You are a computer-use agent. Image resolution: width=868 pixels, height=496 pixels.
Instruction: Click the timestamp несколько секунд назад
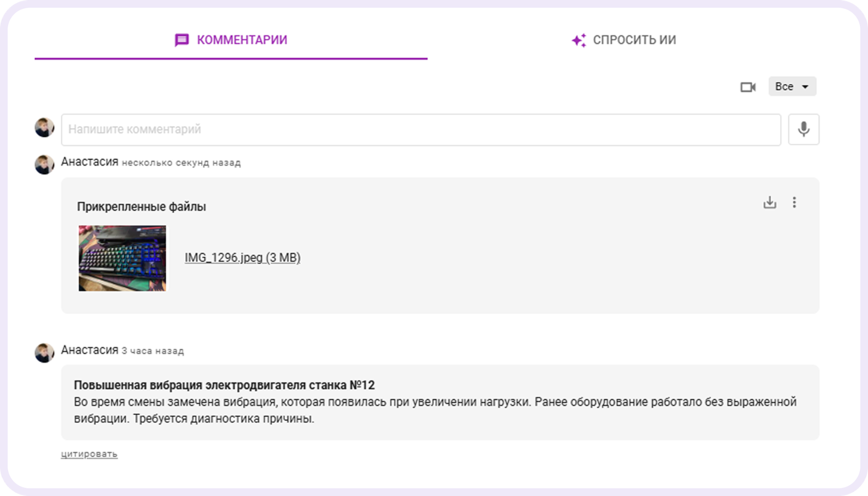click(181, 162)
